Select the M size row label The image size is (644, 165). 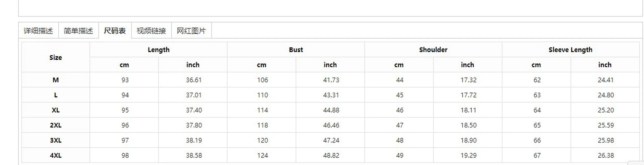click(x=55, y=80)
